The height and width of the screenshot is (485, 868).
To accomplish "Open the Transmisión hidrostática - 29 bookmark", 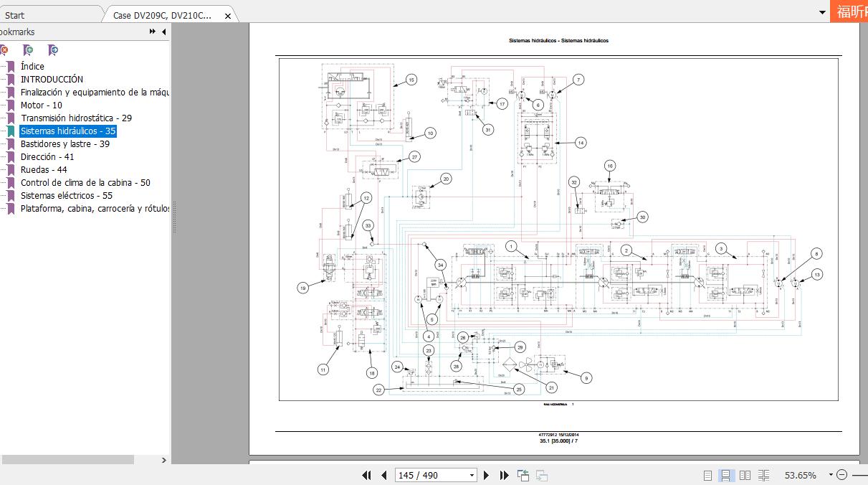I will tap(76, 118).
